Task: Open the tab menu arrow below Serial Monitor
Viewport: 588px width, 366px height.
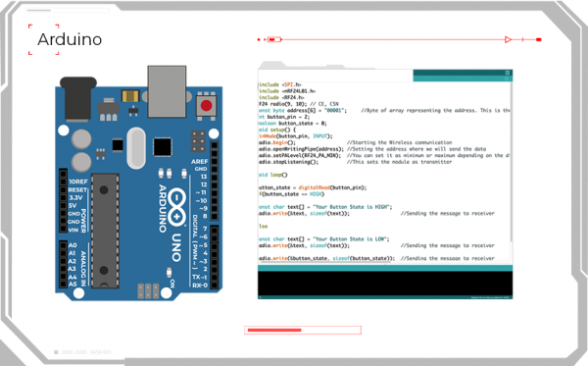Action: click(x=507, y=78)
